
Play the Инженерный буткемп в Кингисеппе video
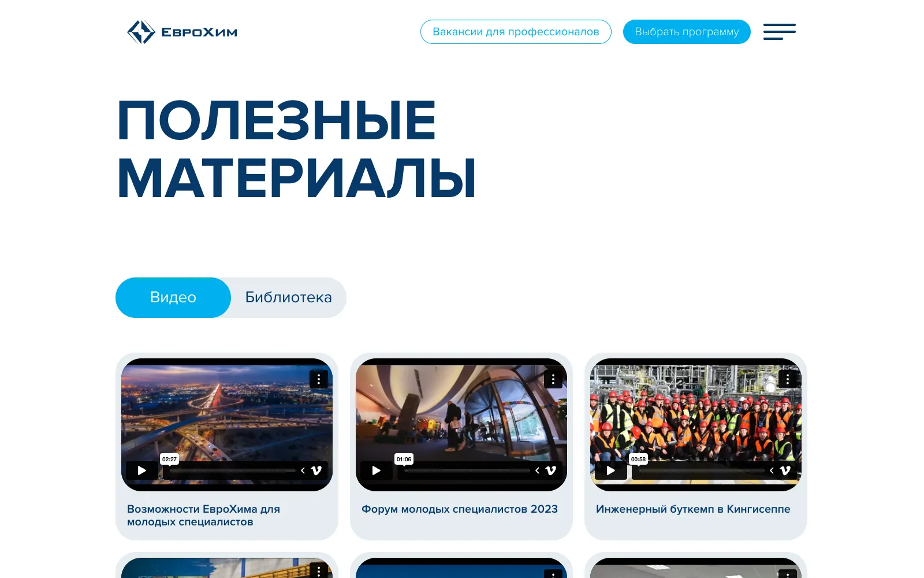coord(611,470)
